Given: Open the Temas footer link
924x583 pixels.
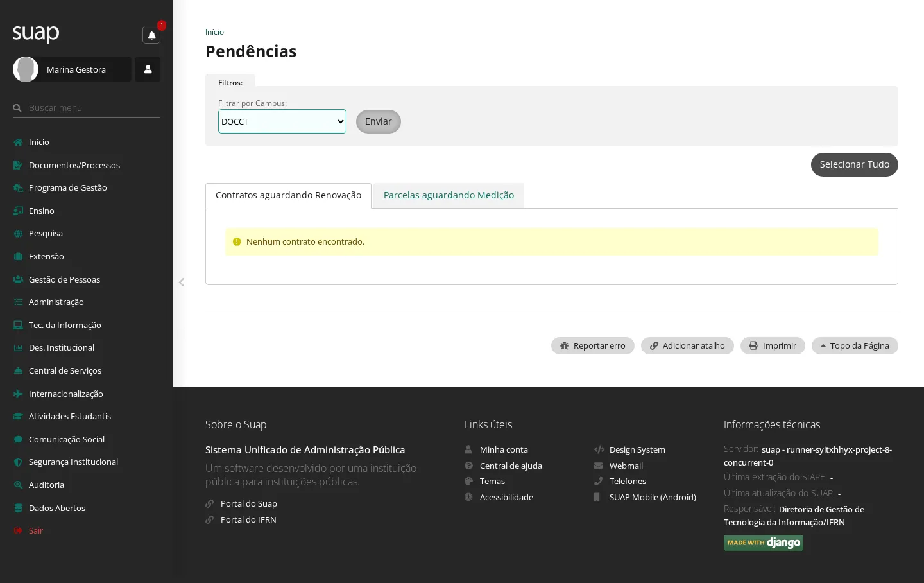Looking at the screenshot, I should pyautogui.click(x=492, y=481).
